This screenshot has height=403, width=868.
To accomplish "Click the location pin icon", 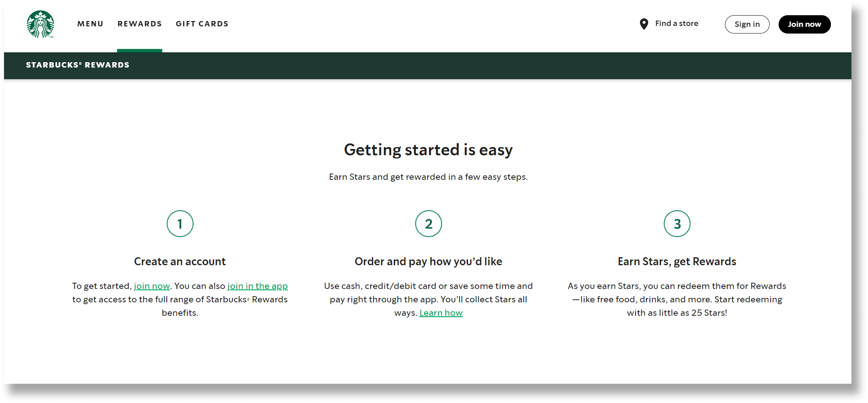I will coord(644,24).
